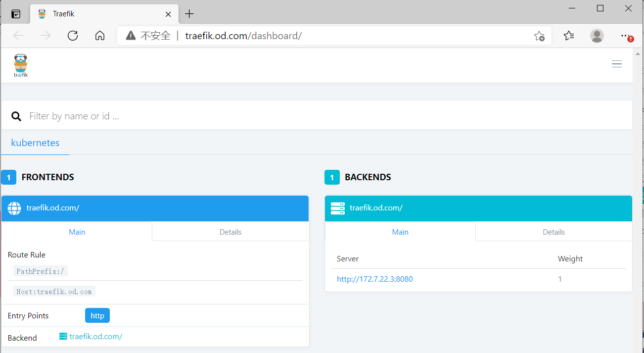Screen dimensions: 644x353
Task: Click the search magnifier icon
Action: pos(16,116)
